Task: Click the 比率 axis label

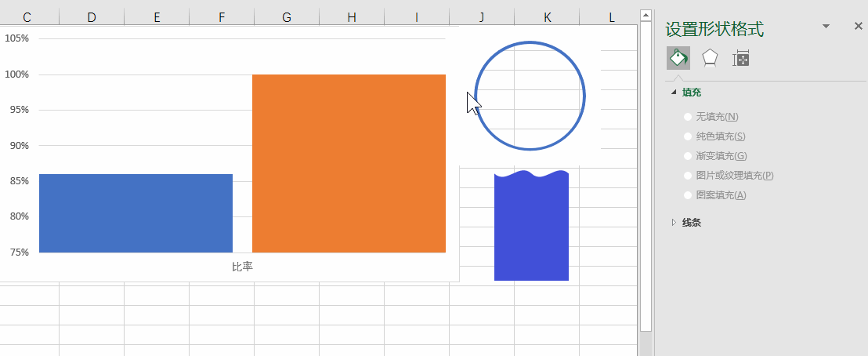Action: point(243,267)
